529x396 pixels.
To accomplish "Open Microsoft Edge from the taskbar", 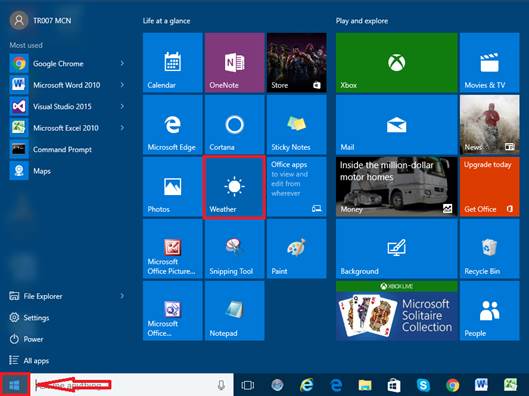I will (336, 385).
